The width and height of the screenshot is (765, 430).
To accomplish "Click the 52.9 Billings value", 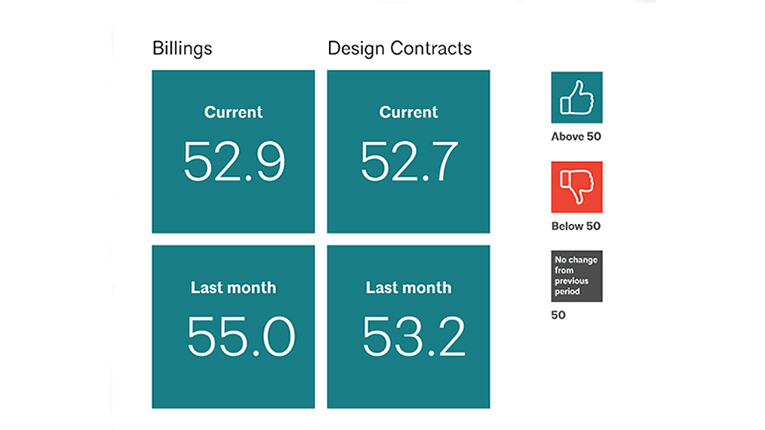I will click(x=233, y=162).
